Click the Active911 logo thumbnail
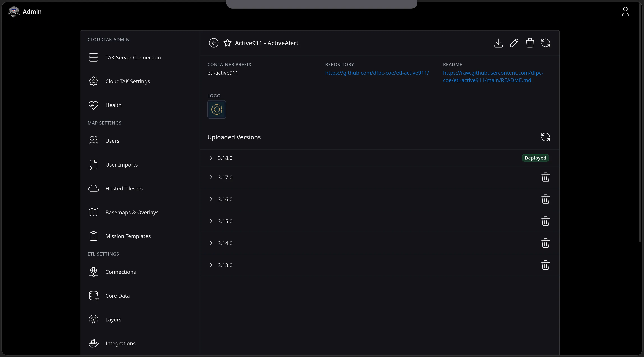The width and height of the screenshot is (644, 357). (217, 110)
